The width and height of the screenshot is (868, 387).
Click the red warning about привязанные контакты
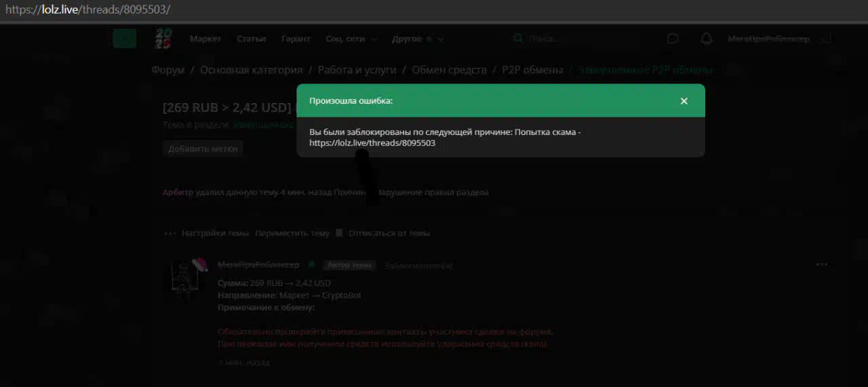[x=386, y=332]
